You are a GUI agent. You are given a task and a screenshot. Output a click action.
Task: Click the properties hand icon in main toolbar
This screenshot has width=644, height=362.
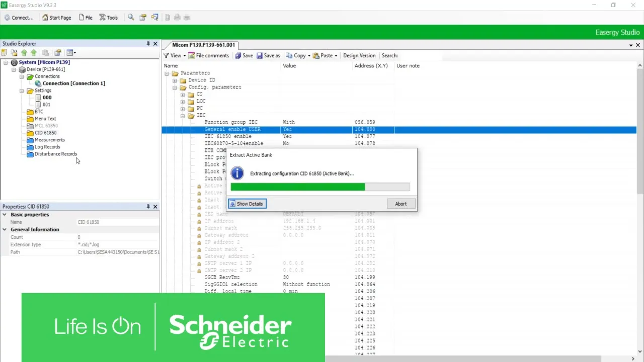[x=143, y=17]
